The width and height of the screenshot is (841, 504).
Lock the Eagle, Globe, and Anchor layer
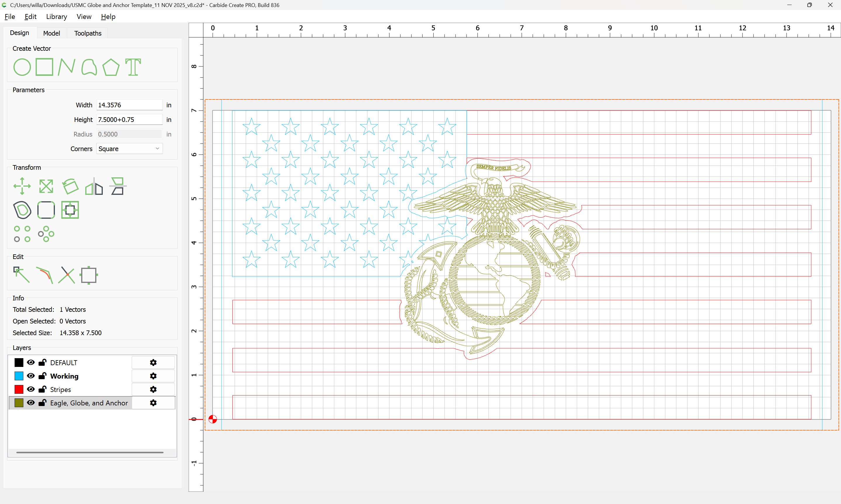43,403
